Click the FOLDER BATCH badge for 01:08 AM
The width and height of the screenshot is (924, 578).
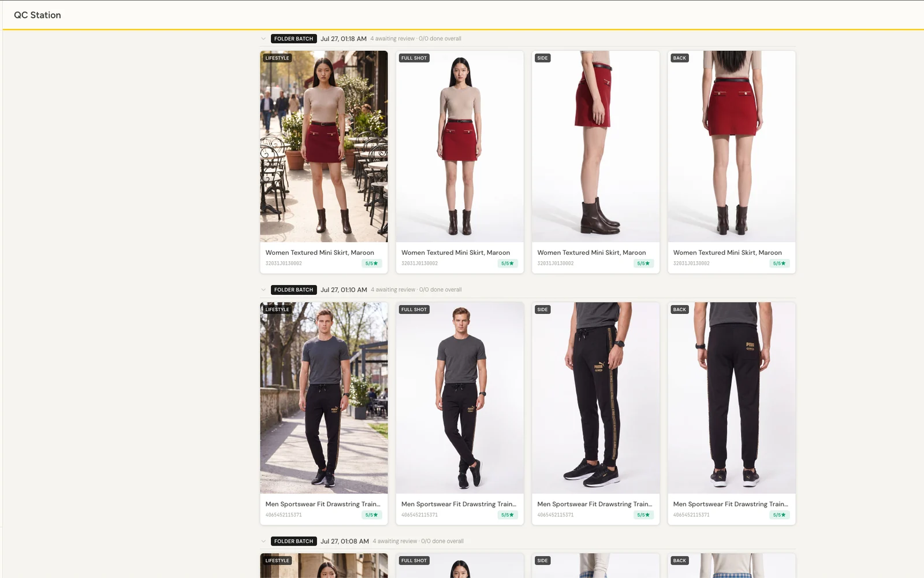coord(293,541)
